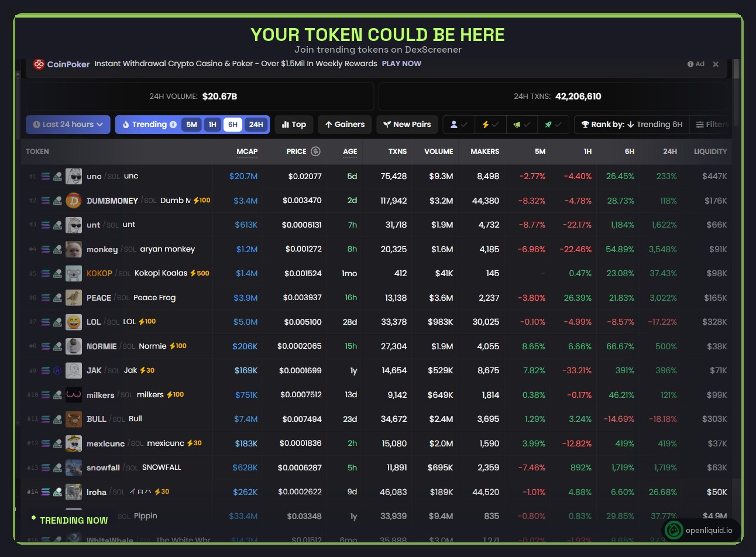
Task: Click the CoinPoker logo in the ad banner
Action: click(x=39, y=64)
